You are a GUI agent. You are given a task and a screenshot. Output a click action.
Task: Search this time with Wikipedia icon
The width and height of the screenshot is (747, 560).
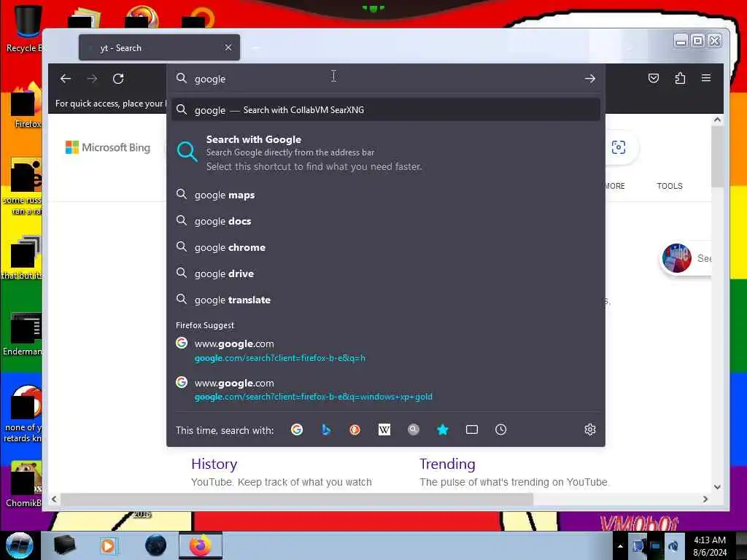click(384, 429)
